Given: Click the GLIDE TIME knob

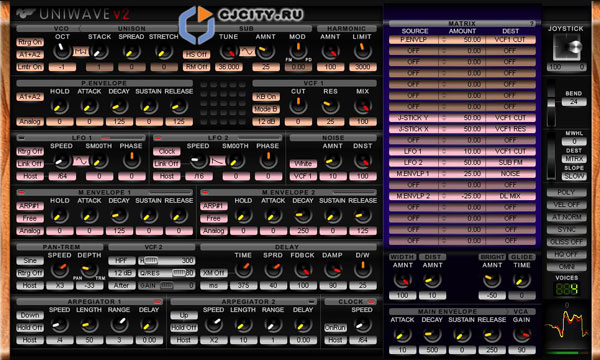Looking at the screenshot, I should tap(522, 280).
